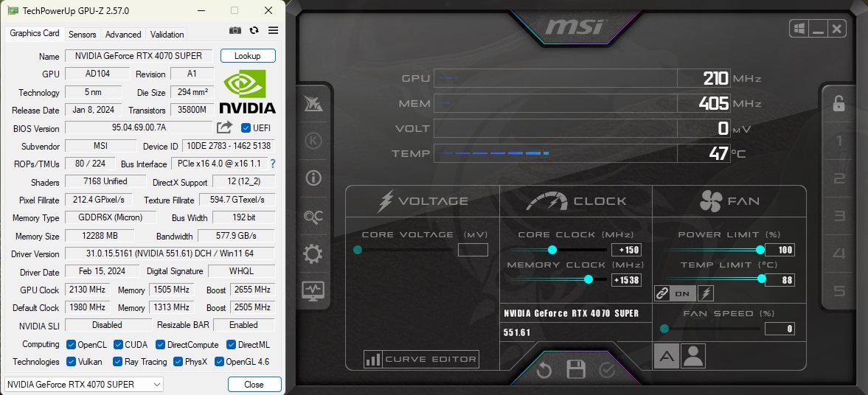868x395 pixels.
Task: Open the GPU selection dropdown in GPU-Z
Action: click(x=84, y=385)
